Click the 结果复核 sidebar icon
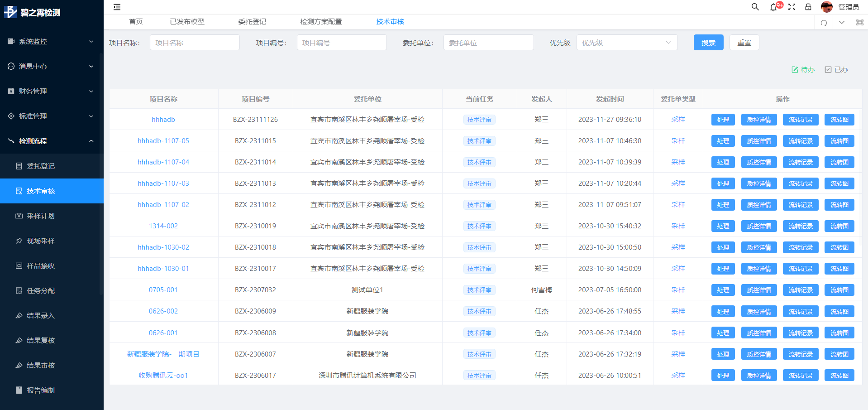This screenshot has width=868, height=410. point(19,341)
